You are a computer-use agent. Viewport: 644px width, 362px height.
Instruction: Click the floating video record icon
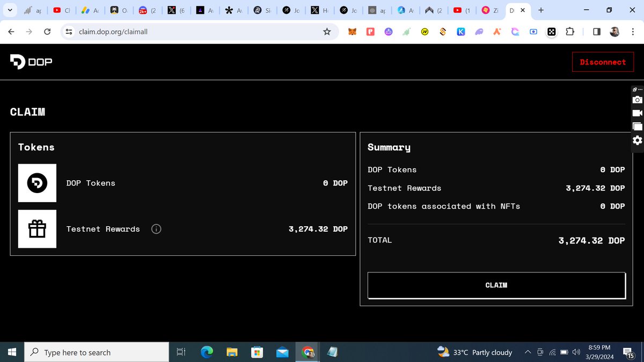637,113
